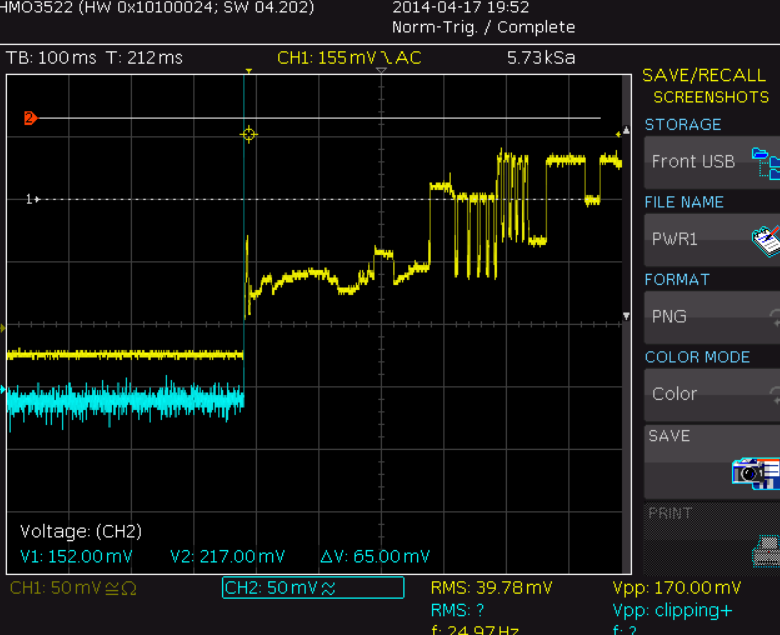Select the CH2: 50 mV channel box
The height and width of the screenshot is (635, 780).
[x=313, y=588]
